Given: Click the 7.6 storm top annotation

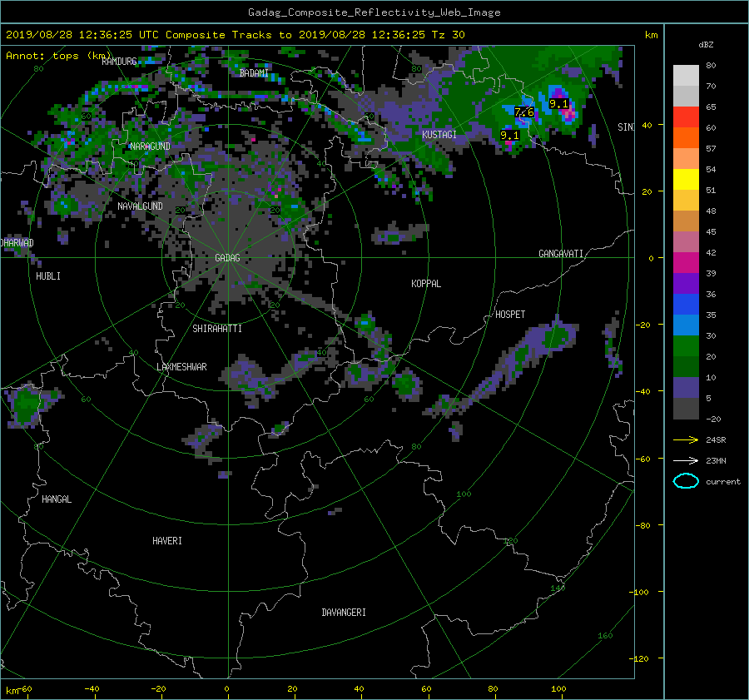Looking at the screenshot, I should (524, 112).
